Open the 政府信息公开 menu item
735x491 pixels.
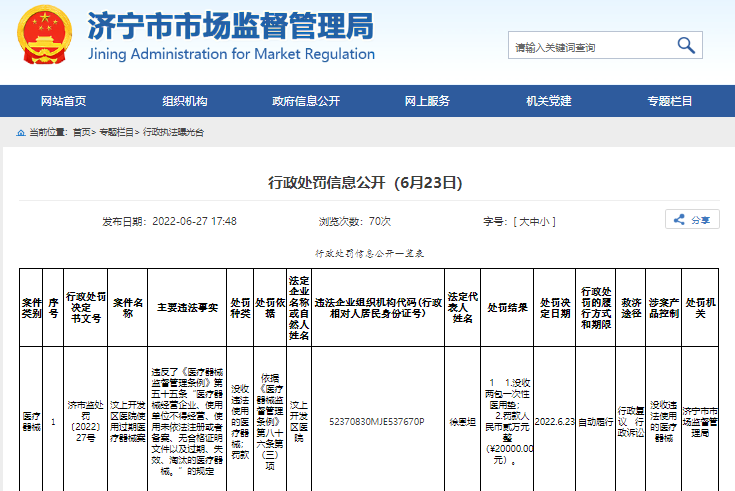[306, 101]
